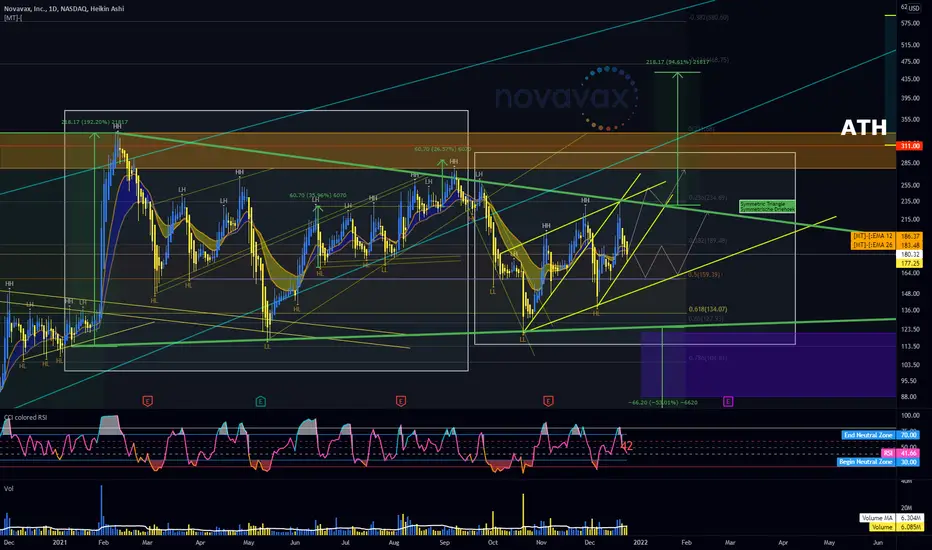Image resolution: width=932 pixels, height=550 pixels.
Task: Click 575.00 on the price scale
Action: point(910,23)
